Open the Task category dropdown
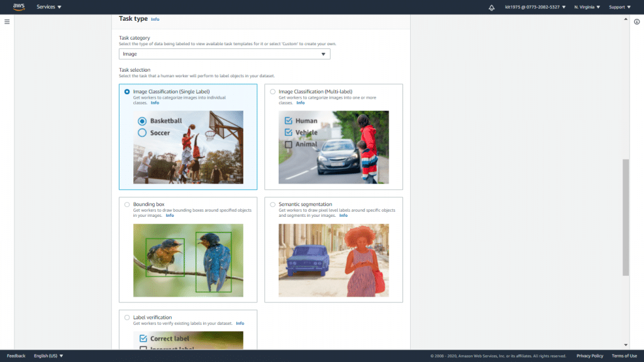Image resolution: width=644 pixels, height=362 pixels. (x=225, y=54)
